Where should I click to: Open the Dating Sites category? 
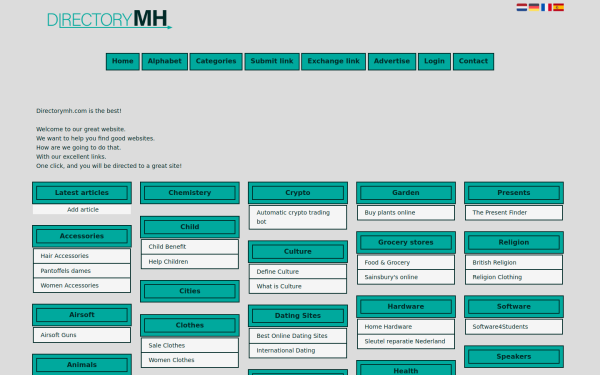[298, 316]
